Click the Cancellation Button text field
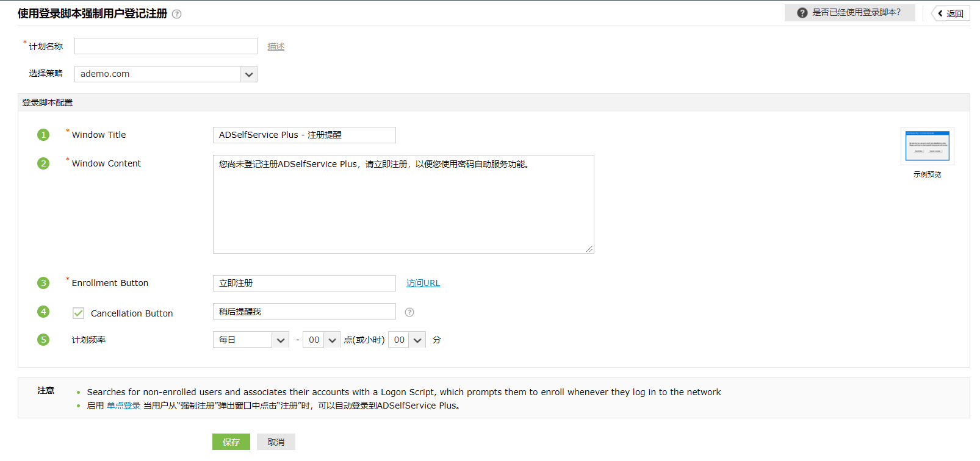Viewport: 980px width, 461px height. (x=304, y=312)
